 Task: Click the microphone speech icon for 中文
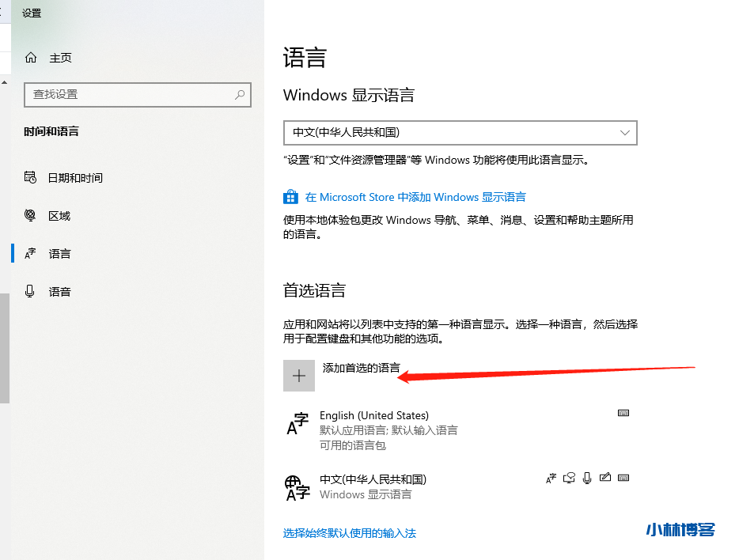587,477
